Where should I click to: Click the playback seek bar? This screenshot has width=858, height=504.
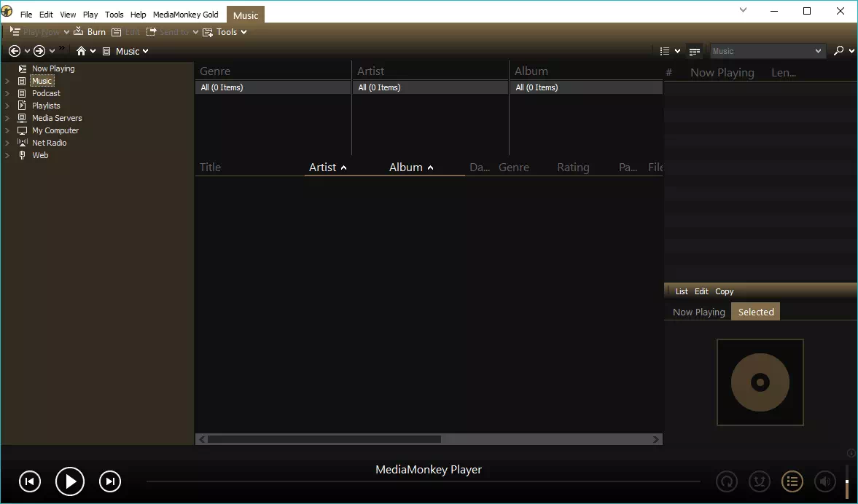point(423,481)
